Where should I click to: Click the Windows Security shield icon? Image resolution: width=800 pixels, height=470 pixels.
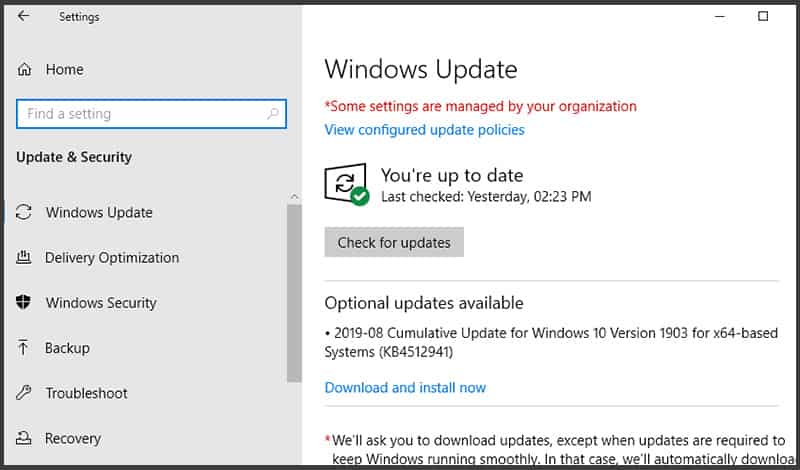[x=24, y=303]
